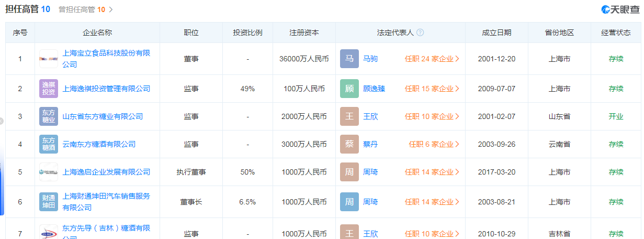Image resolution: width=644 pixels, height=239 pixels.
Task: Click the 上海逸启企业发展 logo thumbnail
Action: [49, 172]
